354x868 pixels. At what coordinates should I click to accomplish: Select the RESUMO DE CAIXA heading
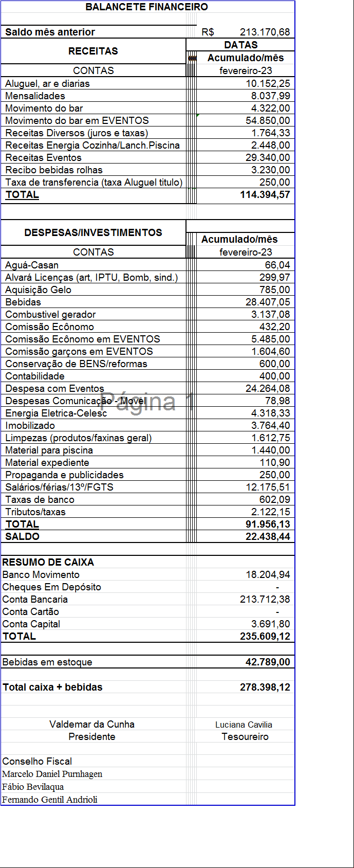point(48,562)
